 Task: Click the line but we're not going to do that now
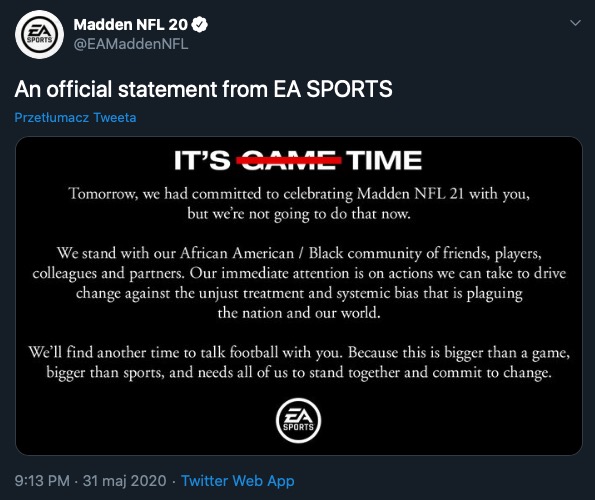point(299,214)
